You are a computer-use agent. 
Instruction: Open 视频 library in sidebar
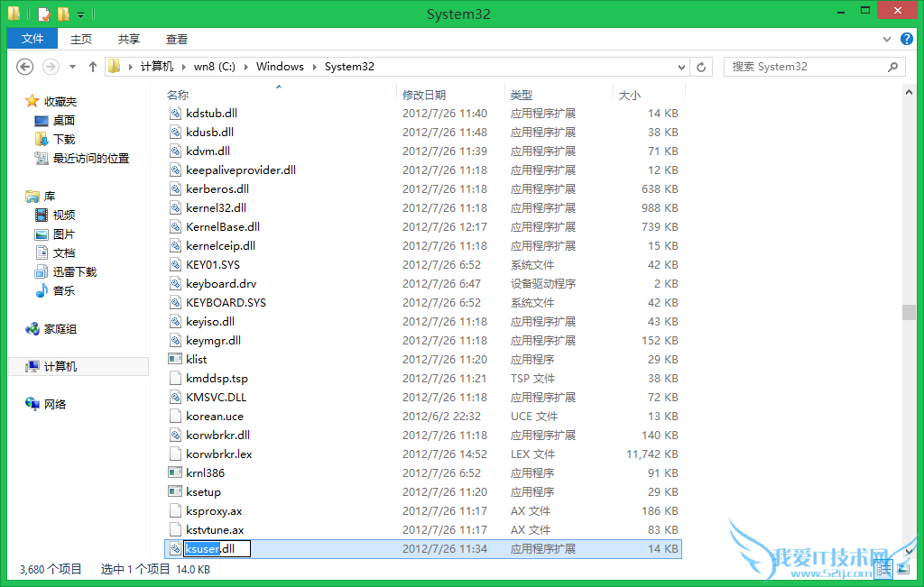coord(64,215)
